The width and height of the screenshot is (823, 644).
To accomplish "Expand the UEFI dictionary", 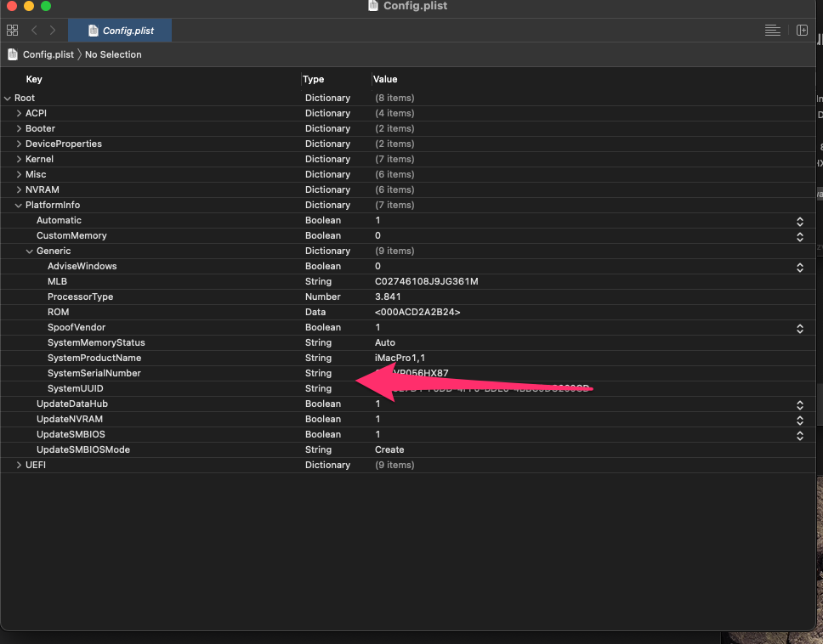I will coord(19,465).
